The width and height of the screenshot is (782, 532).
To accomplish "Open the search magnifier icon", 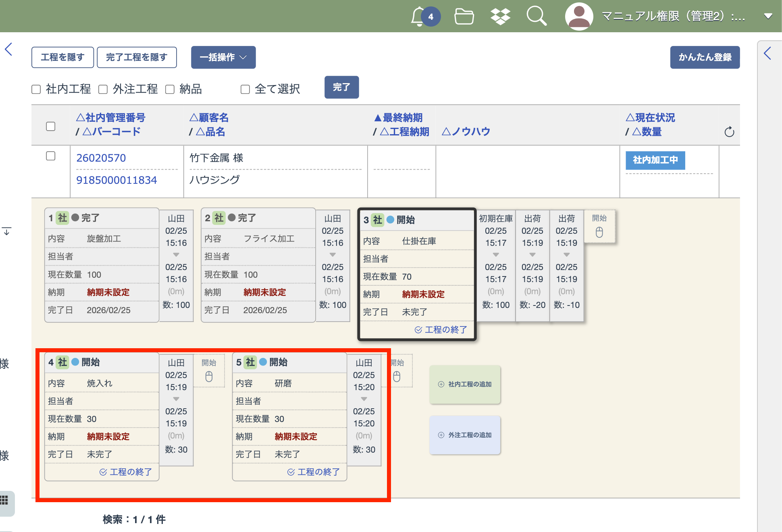I will (x=537, y=17).
